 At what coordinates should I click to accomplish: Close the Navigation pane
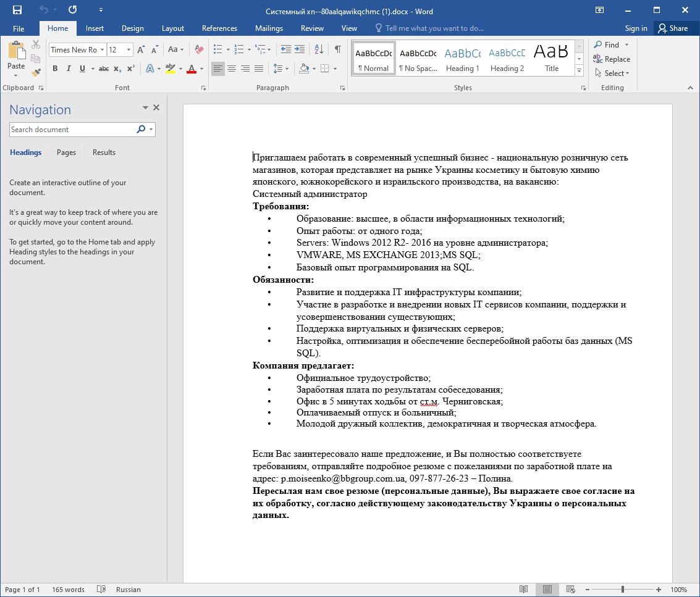[x=156, y=107]
